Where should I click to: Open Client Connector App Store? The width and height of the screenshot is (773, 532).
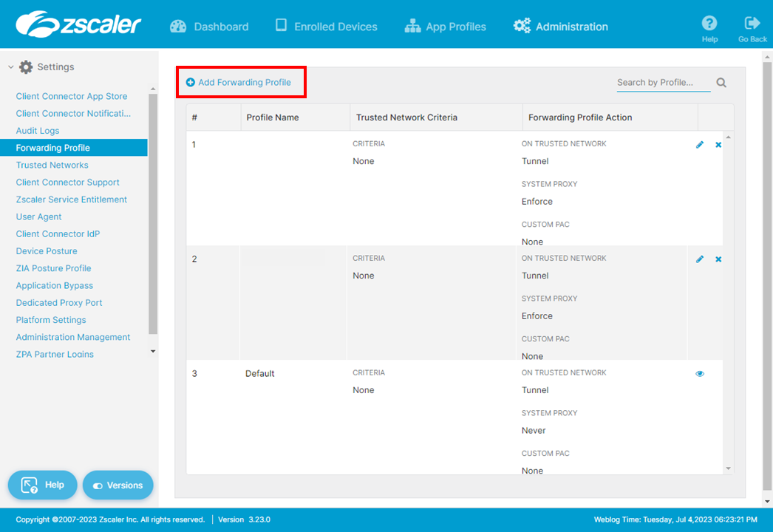(x=72, y=96)
